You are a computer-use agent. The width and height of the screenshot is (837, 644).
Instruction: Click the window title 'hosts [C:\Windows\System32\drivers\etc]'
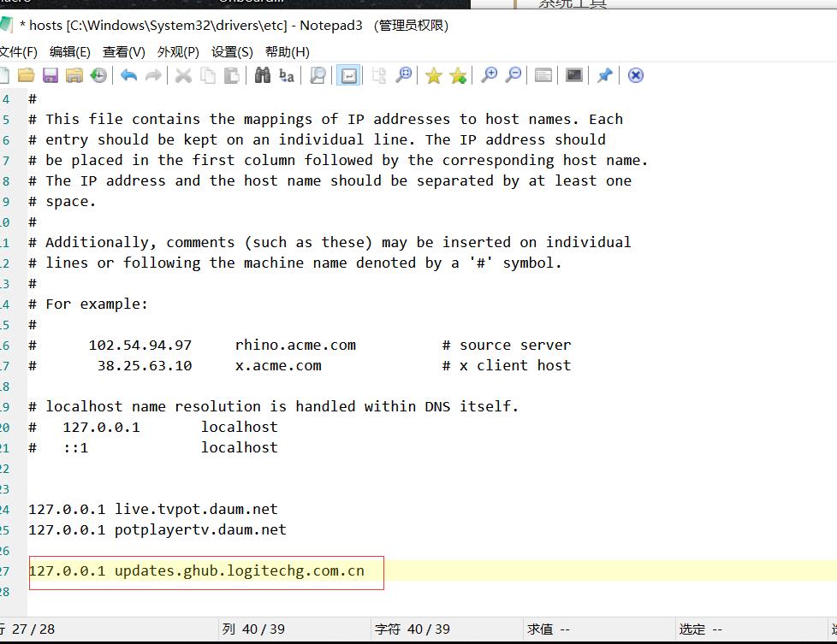pos(158,25)
